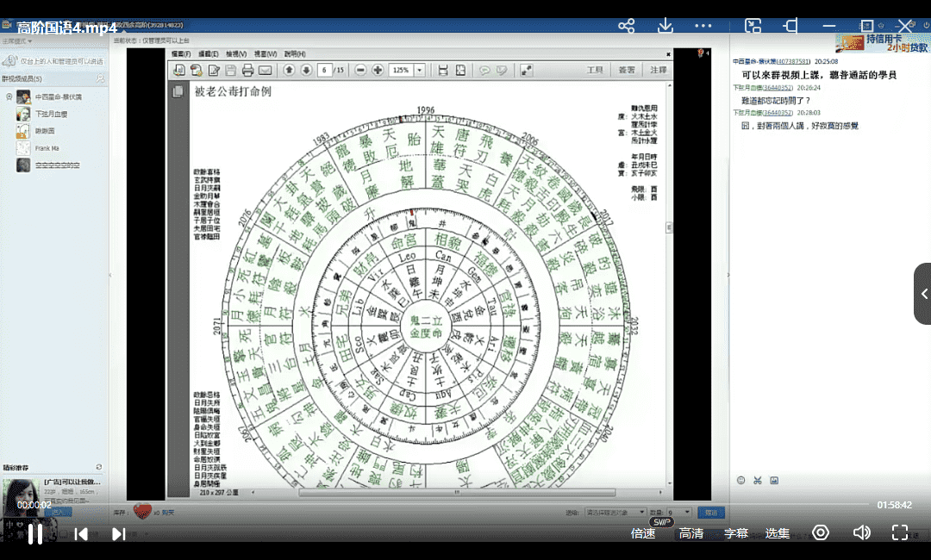Click the PDF page number field
The image size is (931, 560).
pyautogui.click(x=325, y=70)
